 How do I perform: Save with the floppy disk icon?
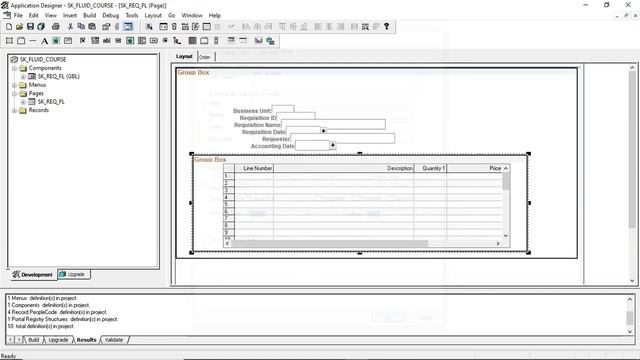[x=30, y=27]
